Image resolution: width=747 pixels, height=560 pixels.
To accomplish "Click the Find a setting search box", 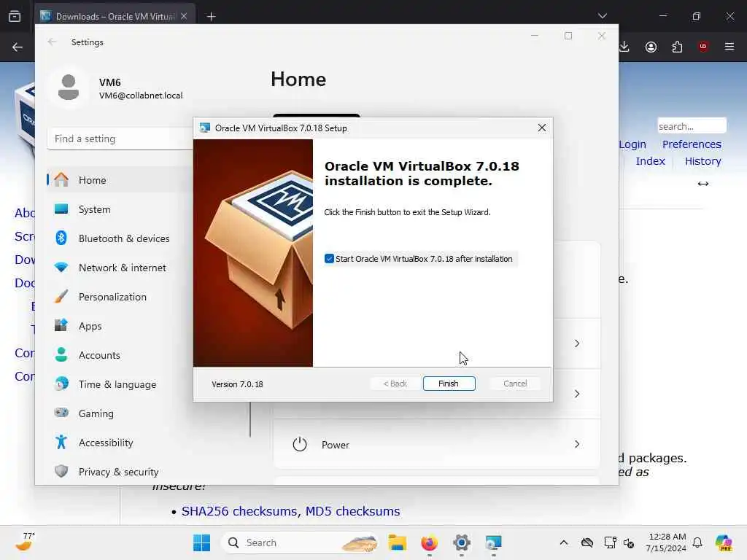I will click(120, 139).
